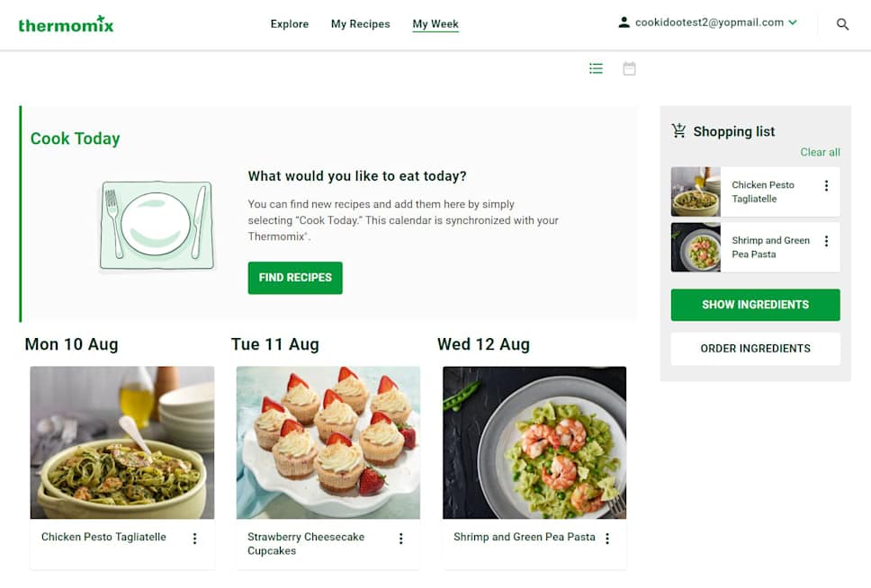Open three-dot menu on Wednesday's Shrimp Pasta card

point(606,539)
